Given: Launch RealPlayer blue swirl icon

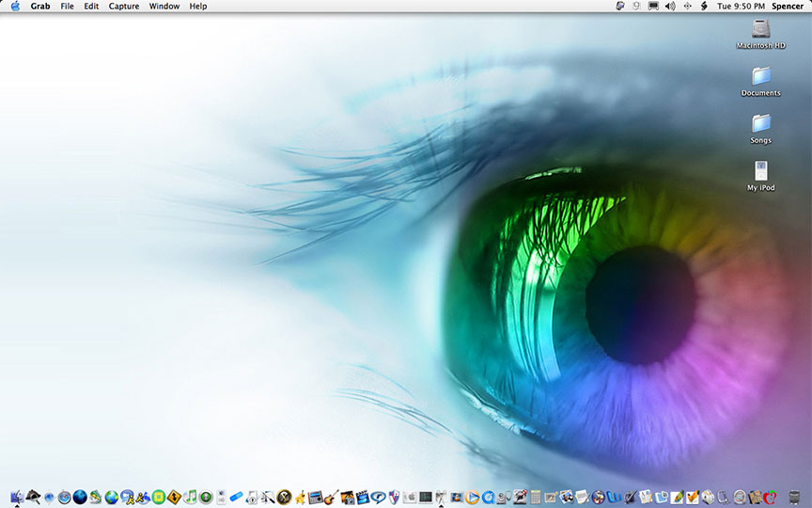Looking at the screenshot, I should tap(379, 498).
